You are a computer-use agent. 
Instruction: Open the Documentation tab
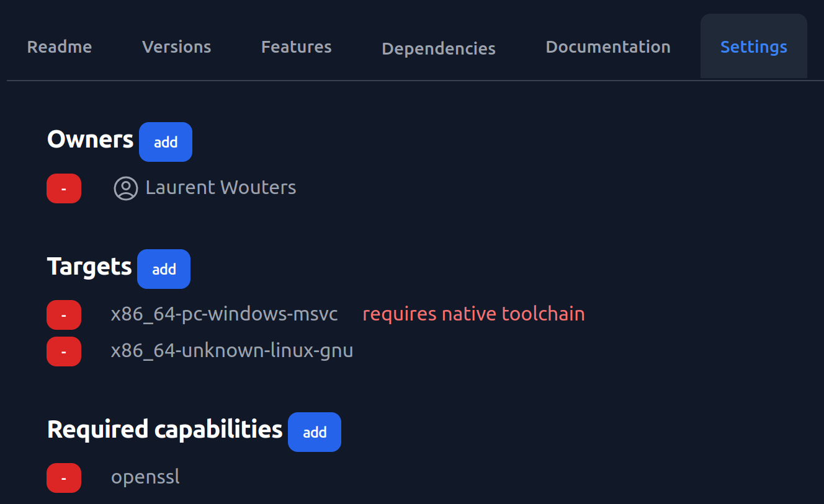point(608,47)
